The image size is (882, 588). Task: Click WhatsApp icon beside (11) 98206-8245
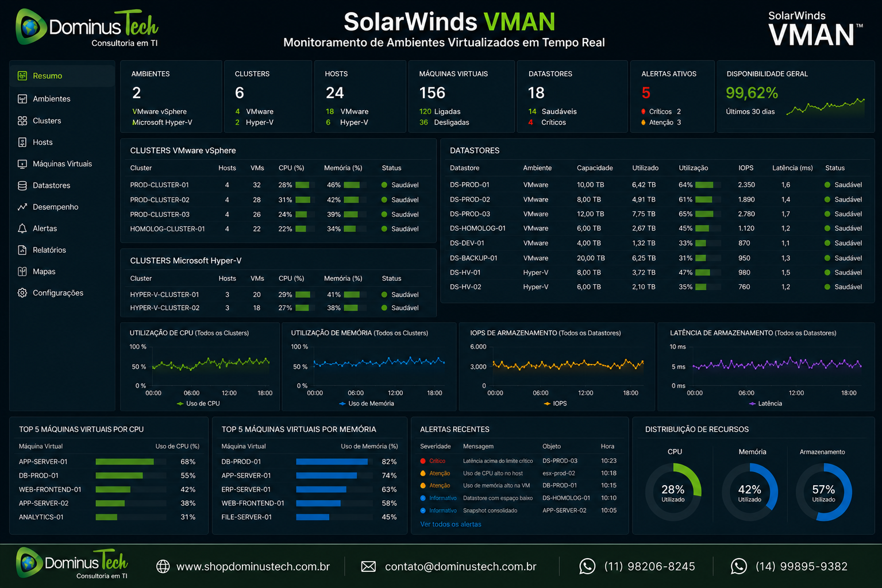click(x=587, y=566)
